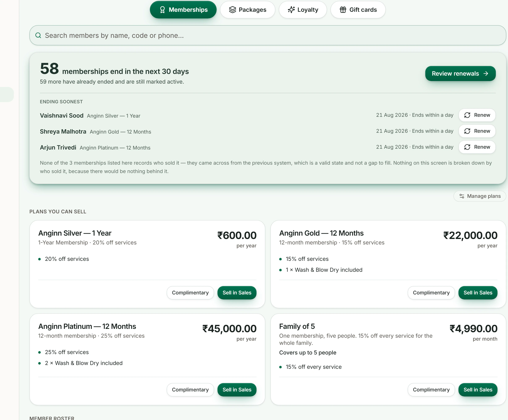Click the Anginn Gold — 12 Months card title
This screenshot has width=508, height=420.
321,233
